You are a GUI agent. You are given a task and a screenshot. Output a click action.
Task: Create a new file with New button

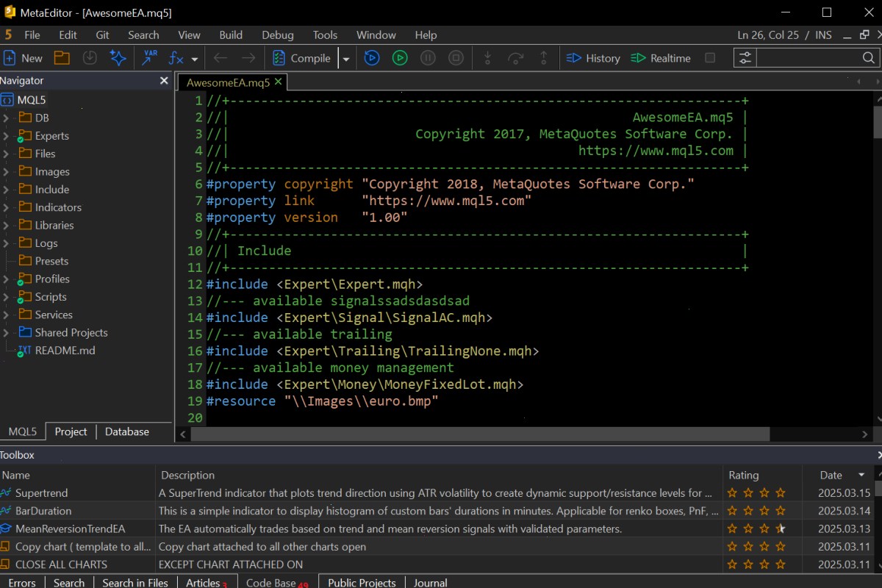(24, 58)
